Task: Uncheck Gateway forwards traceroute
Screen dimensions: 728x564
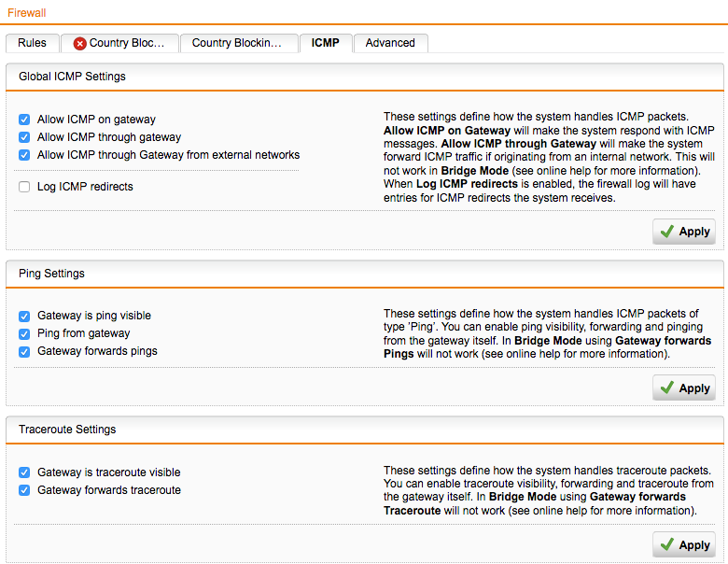Action: [24, 490]
